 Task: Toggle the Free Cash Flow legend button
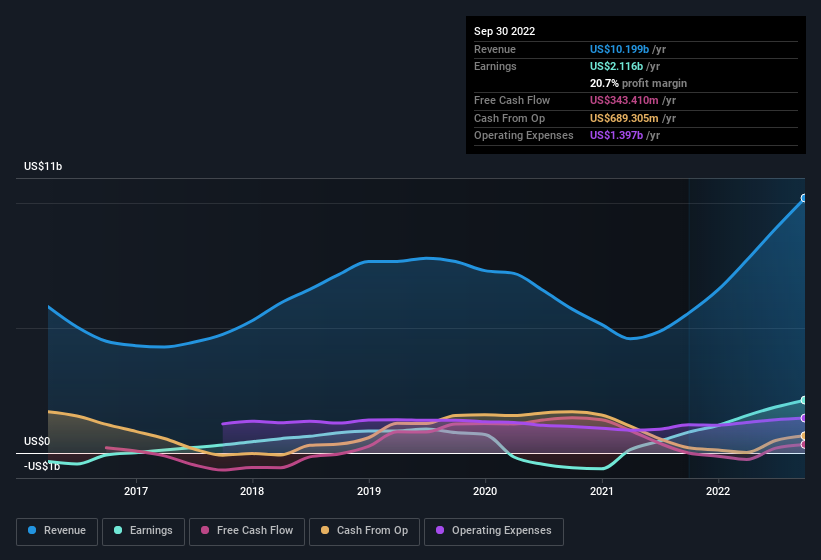tap(247, 531)
